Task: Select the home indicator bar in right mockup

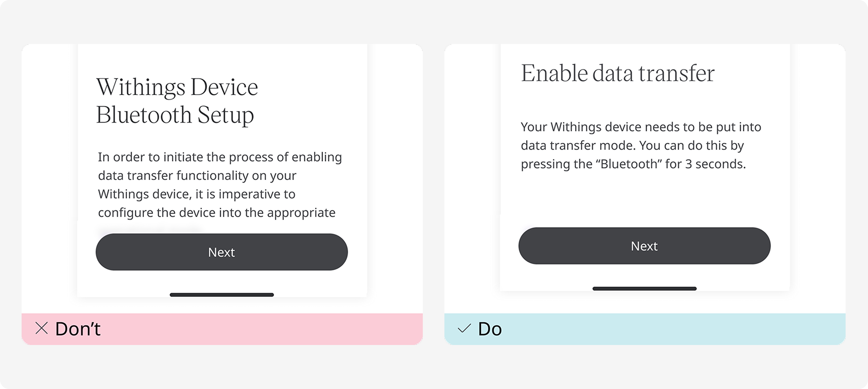Action: (644, 288)
